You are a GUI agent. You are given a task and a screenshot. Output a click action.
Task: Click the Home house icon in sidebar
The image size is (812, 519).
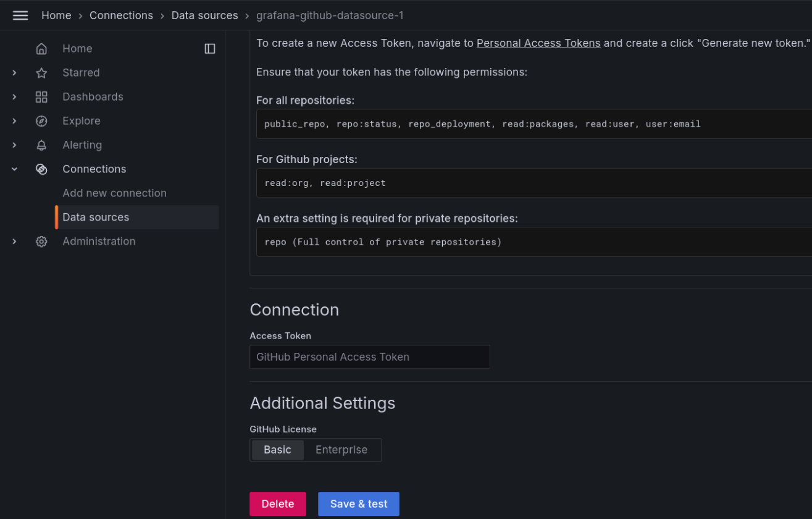[41, 49]
